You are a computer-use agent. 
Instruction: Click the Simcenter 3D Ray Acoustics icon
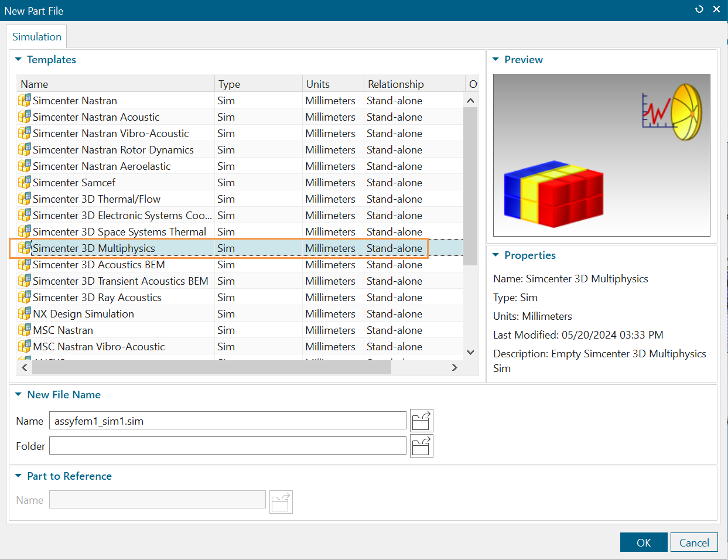point(24,298)
